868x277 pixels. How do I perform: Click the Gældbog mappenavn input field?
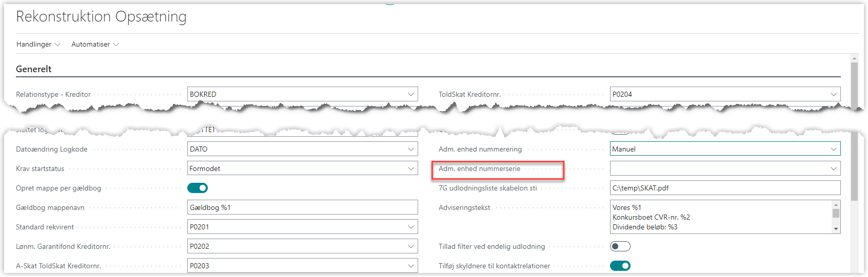click(302, 207)
